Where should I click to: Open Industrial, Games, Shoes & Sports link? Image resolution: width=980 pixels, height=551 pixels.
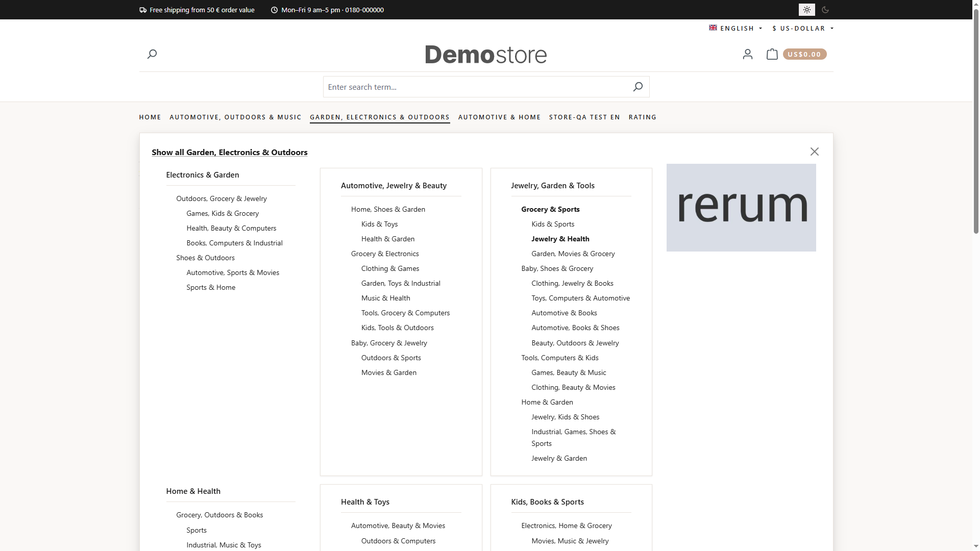point(573,438)
